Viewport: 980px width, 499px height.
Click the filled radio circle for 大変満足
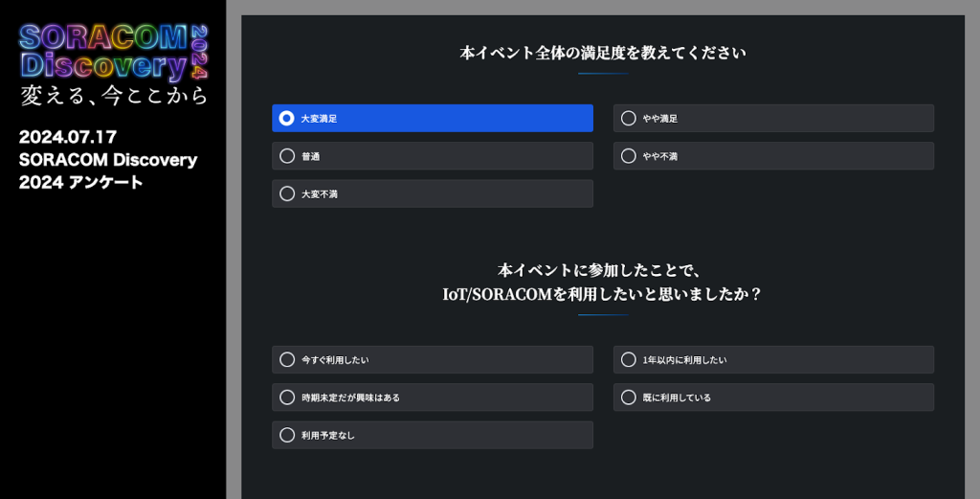point(287,118)
